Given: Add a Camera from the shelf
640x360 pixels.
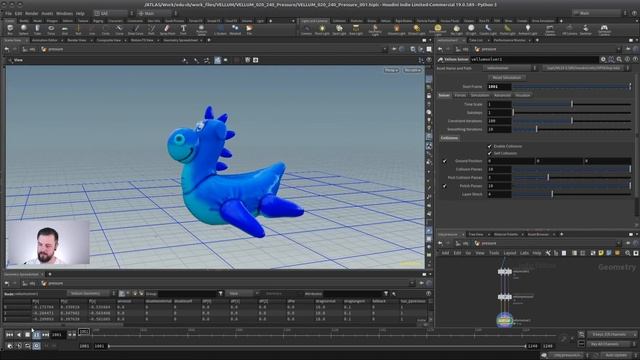Looking at the screenshot, I should coord(306,29).
